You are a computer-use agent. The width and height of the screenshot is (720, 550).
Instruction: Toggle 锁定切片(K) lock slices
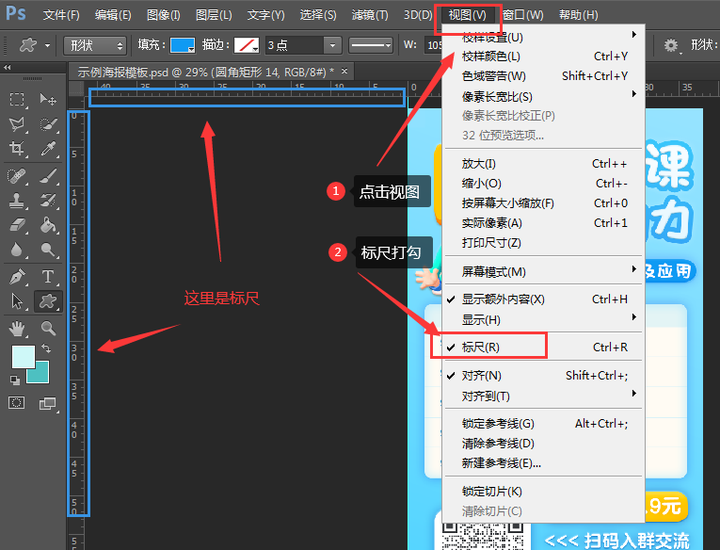click(x=543, y=491)
